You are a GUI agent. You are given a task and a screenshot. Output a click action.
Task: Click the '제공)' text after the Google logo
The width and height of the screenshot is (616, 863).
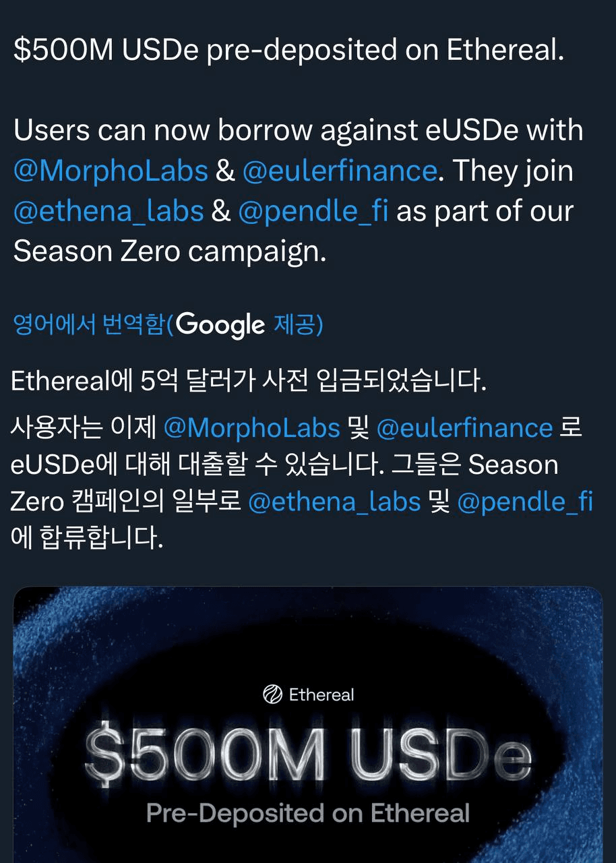pyautogui.click(x=299, y=324)
